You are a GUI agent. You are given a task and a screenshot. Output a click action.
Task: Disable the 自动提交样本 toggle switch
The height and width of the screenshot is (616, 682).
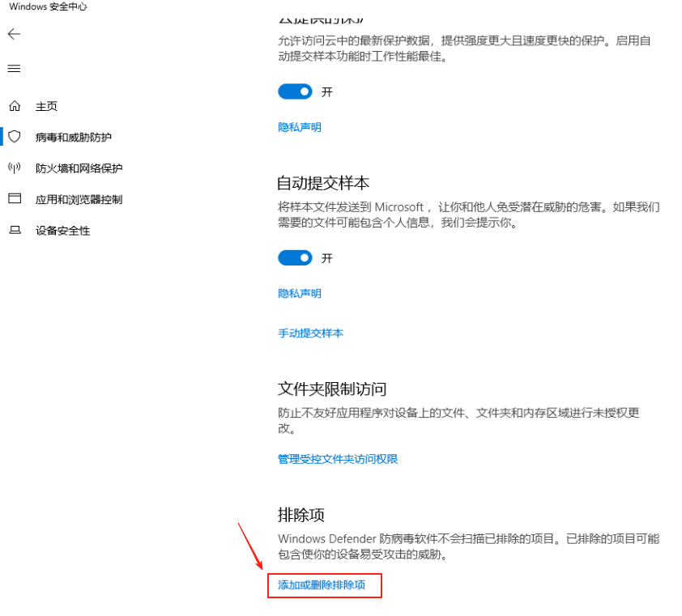click(295, 257)
